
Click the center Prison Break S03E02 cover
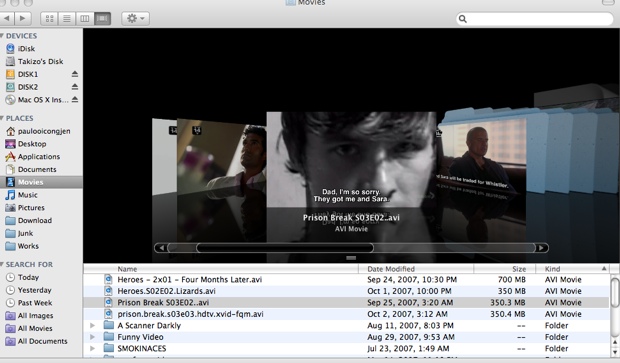(351, 159)
